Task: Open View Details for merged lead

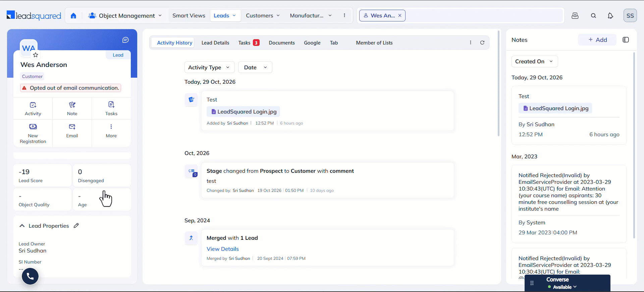Action: coord(223,249)
